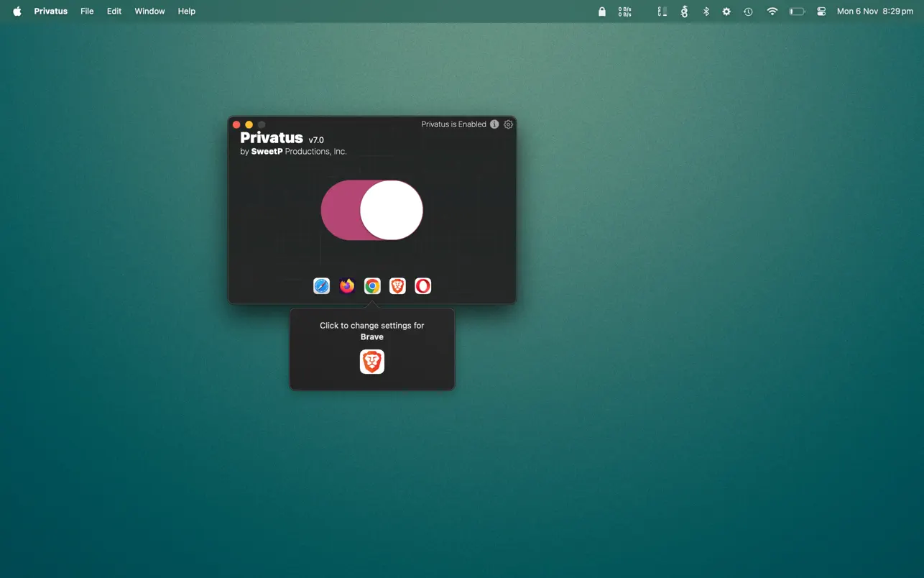Open Control Center from the menu bar

tap(821, 12)
